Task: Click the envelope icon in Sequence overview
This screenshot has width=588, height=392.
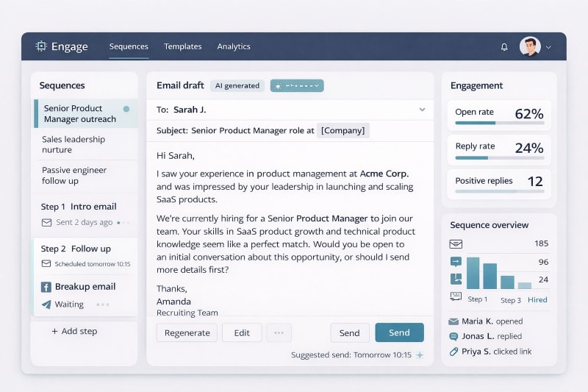Action: [456, 244]
